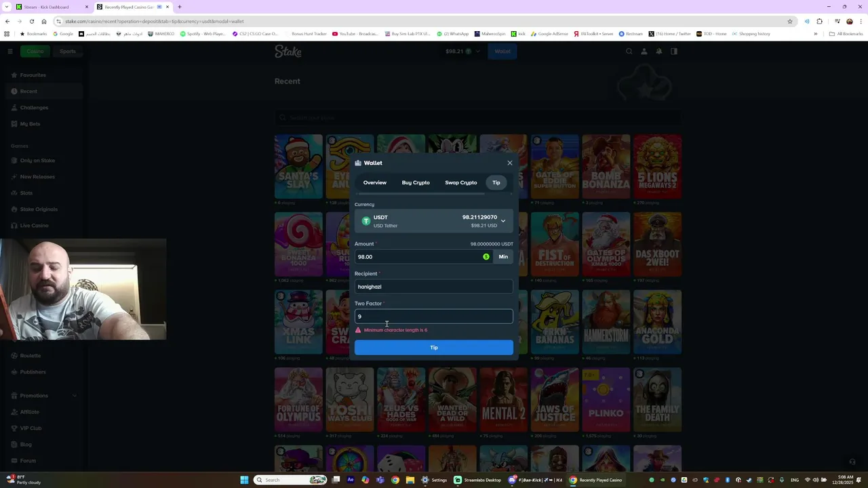
Task: Open the Stake hamburger menu
Action: click(10, 51)
